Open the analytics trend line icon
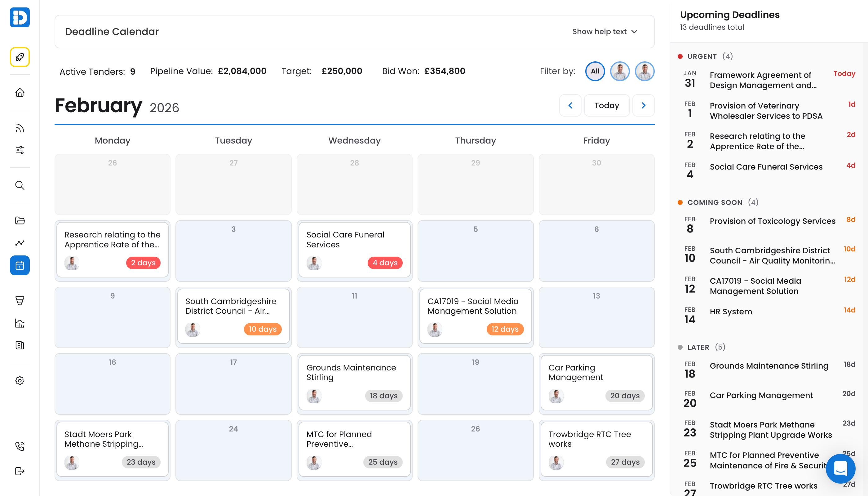868x496 pixels. tap(20, 243)
